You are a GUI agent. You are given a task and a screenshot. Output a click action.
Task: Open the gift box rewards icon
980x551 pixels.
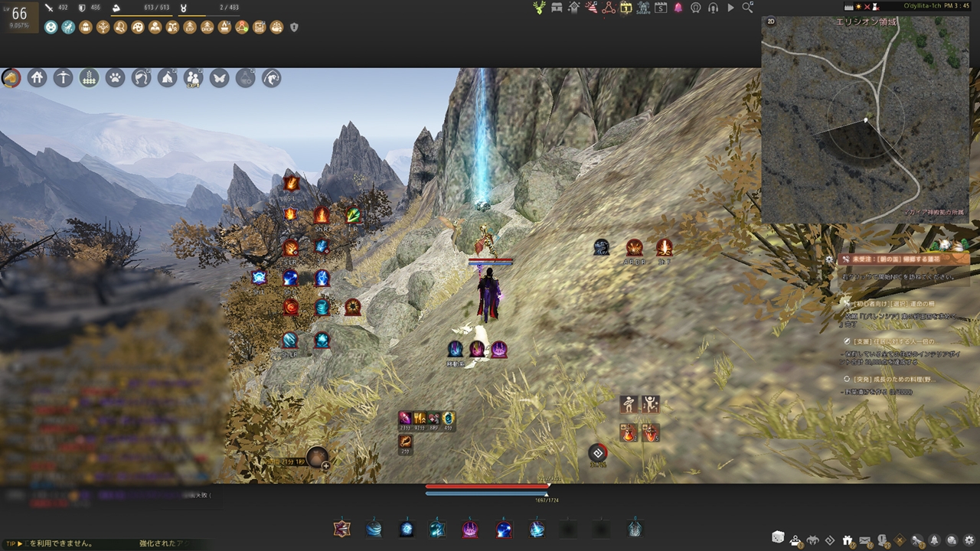coord(848,540)
